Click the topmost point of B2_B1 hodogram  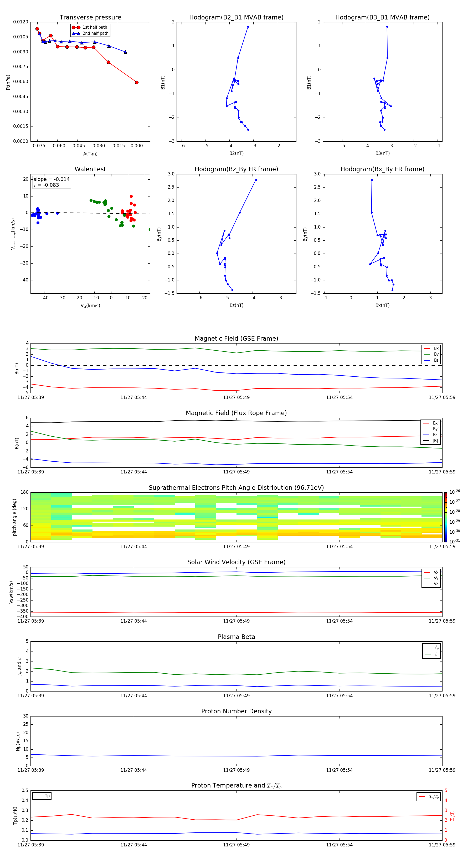[x=248, y=27]
